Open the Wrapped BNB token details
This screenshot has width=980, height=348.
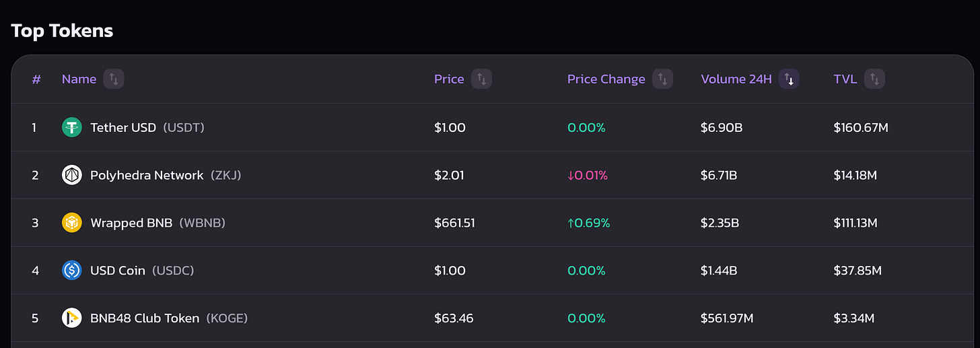131,223
